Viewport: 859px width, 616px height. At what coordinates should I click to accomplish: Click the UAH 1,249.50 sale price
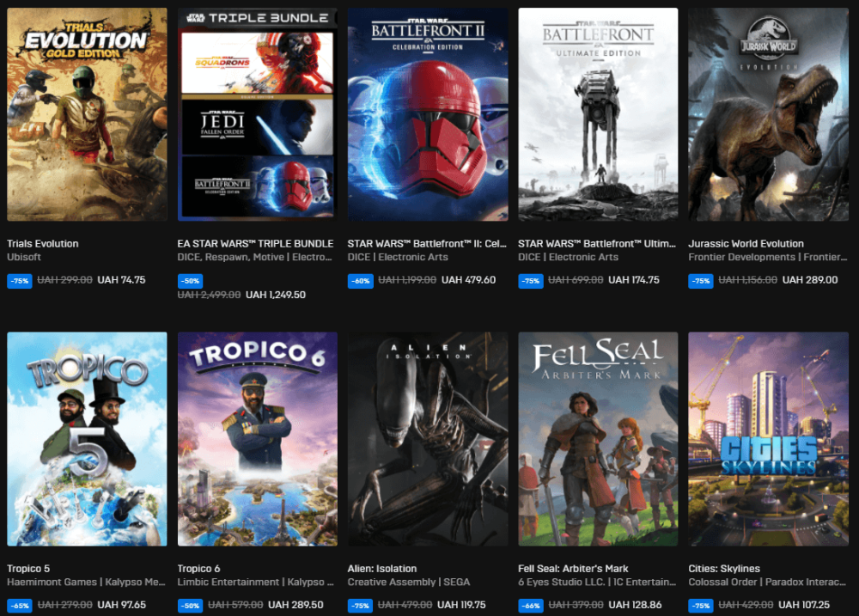[x=276, y=295]
